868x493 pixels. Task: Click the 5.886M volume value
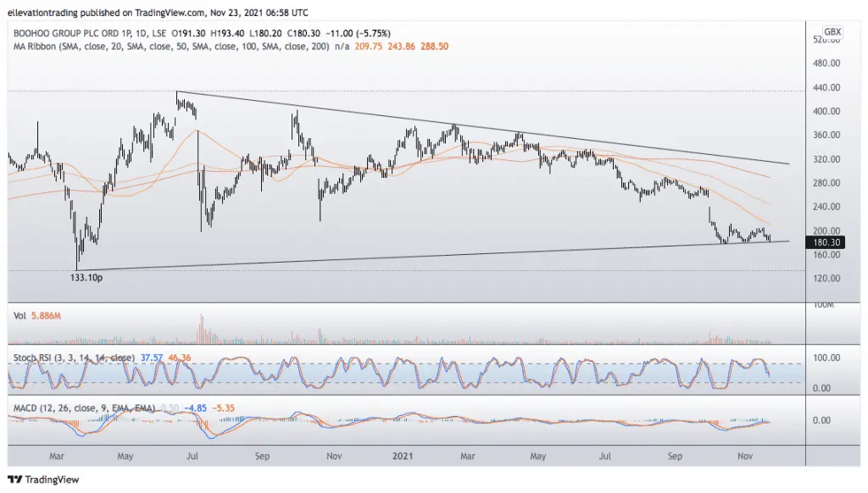point(46,315)
